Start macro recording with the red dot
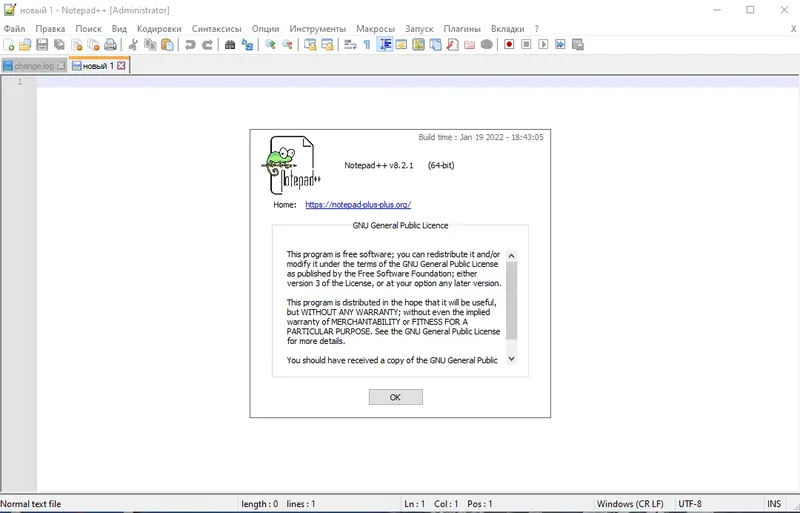The width and height of the screenshot is (800, 513). pyautogui.click(x=509, y=45)
